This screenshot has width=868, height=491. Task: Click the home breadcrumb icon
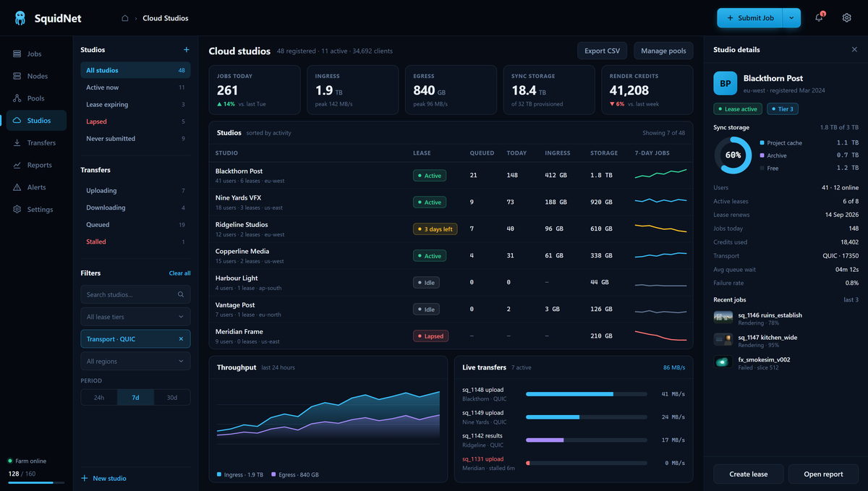(124, 18)
